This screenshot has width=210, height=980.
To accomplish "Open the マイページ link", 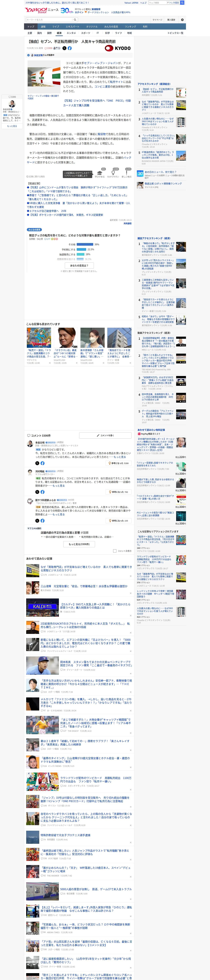I will [x=157, y=20].
